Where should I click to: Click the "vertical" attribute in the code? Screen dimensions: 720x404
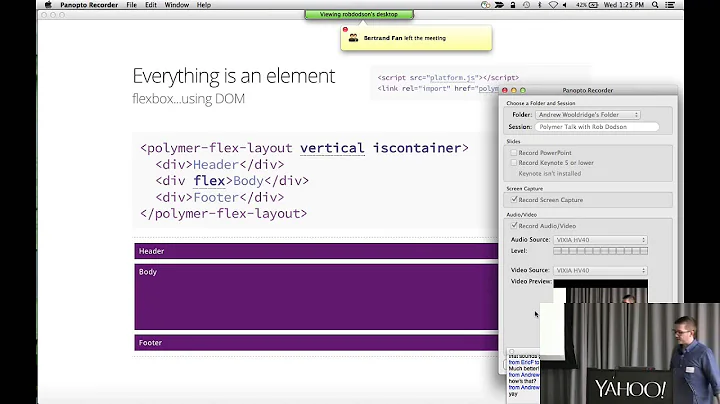click(x=332, y=148)
